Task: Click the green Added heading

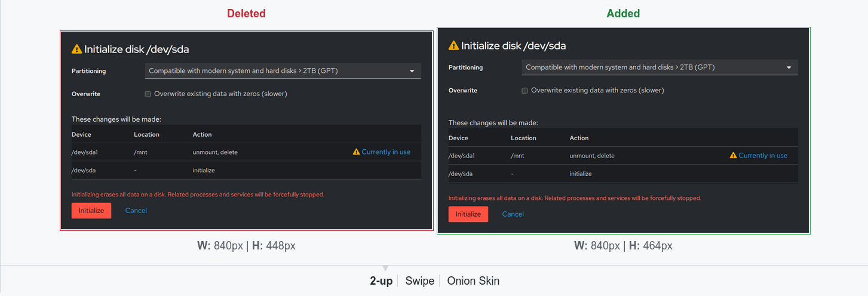Action: pos(623,13)
